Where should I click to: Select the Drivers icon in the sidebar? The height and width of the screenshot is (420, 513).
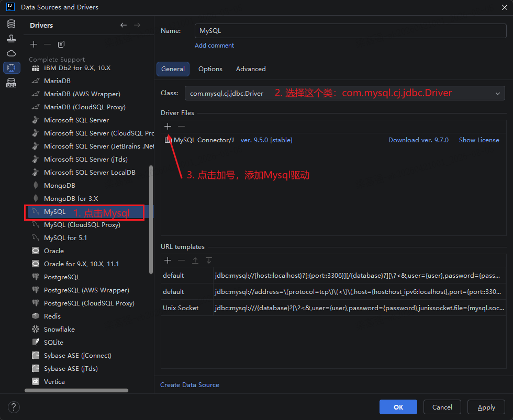pos(12,67)
